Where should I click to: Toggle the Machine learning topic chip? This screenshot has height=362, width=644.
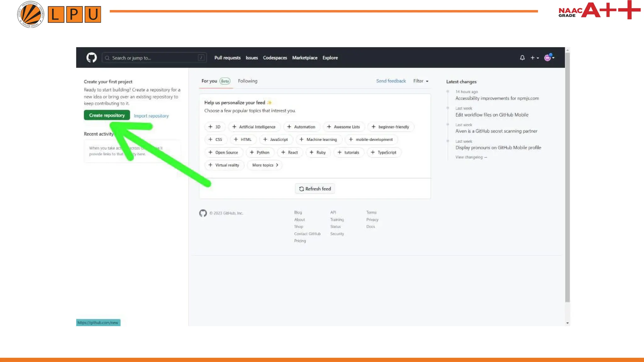click(x=319, y=140)
